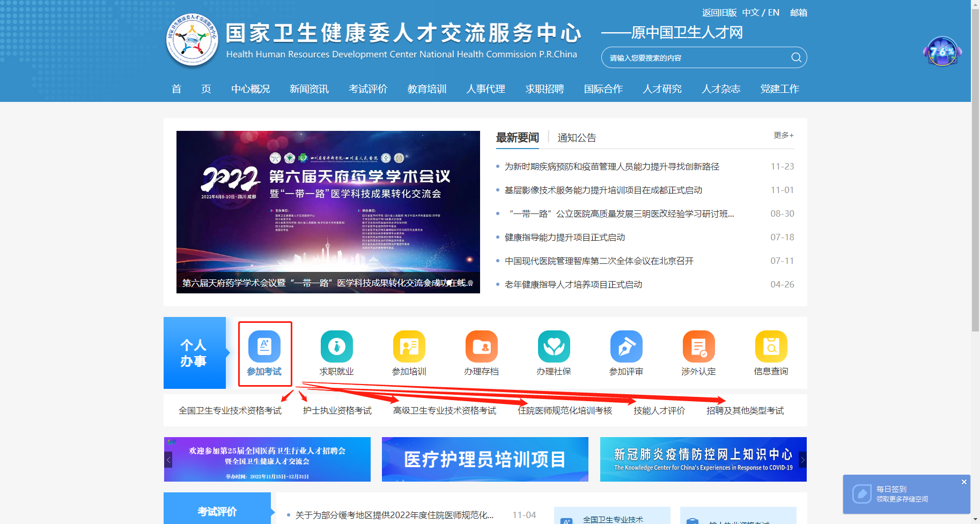Open 国际合作 menu item
The height and width of the screenshot is (524, 980).
coord(603,89)
